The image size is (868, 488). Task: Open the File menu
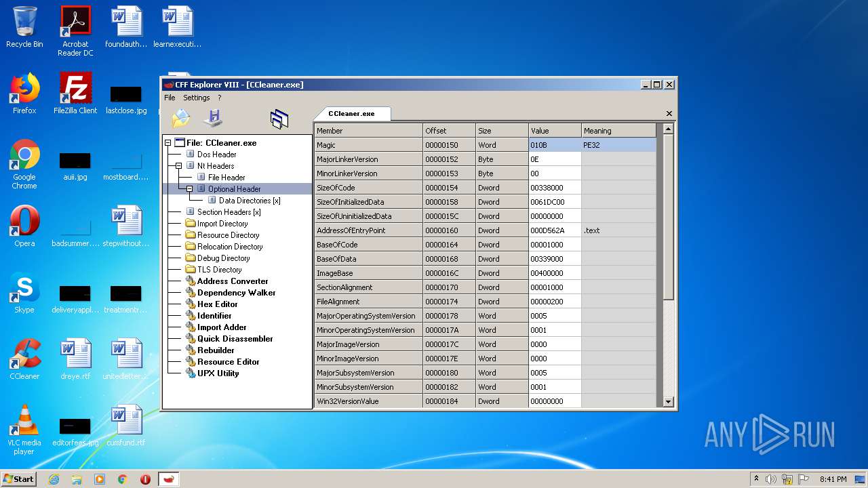click(x=170, y=98)
